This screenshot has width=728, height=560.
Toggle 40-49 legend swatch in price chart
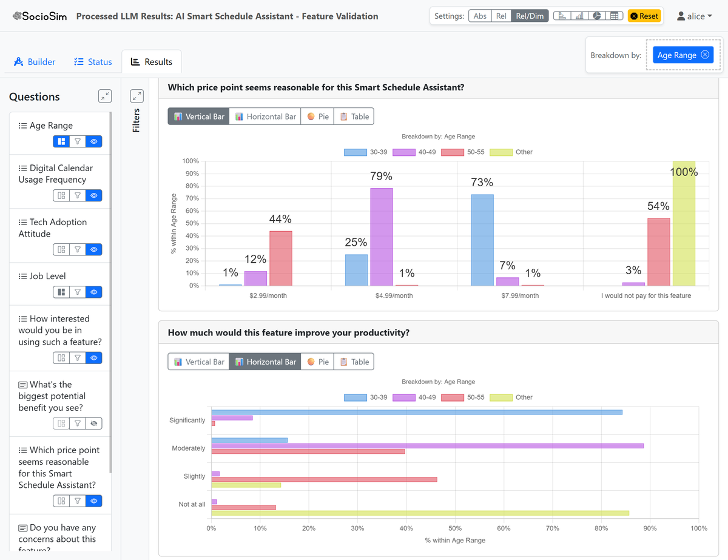pyautogui.click(x=404, y=152)
